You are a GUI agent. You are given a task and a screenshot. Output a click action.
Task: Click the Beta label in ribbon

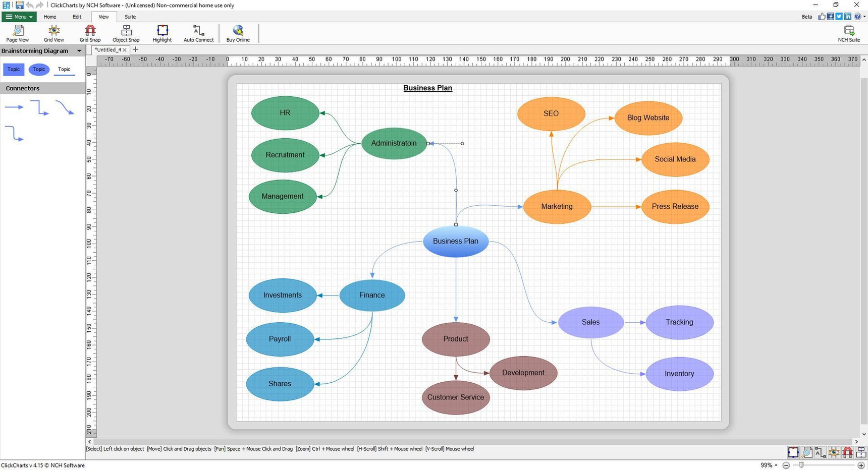[807, 17]
